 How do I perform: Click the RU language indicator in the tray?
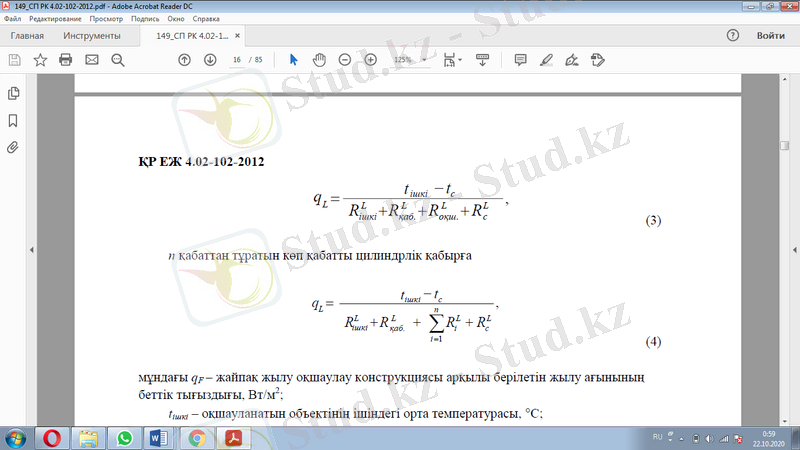pyautogui.click(x=657, y=437)
